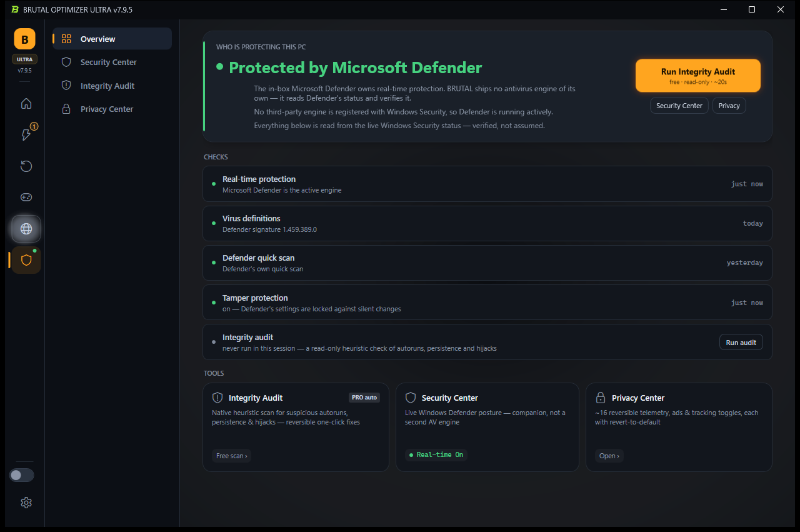Open the Real-time protection check row

487,184
